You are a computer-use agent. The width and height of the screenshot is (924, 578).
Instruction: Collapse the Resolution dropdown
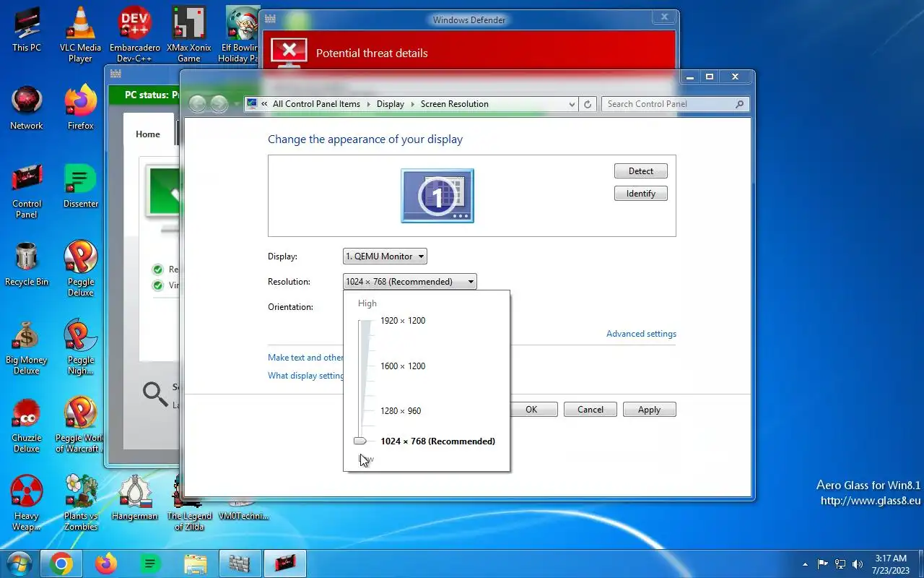tap(409, 282)
